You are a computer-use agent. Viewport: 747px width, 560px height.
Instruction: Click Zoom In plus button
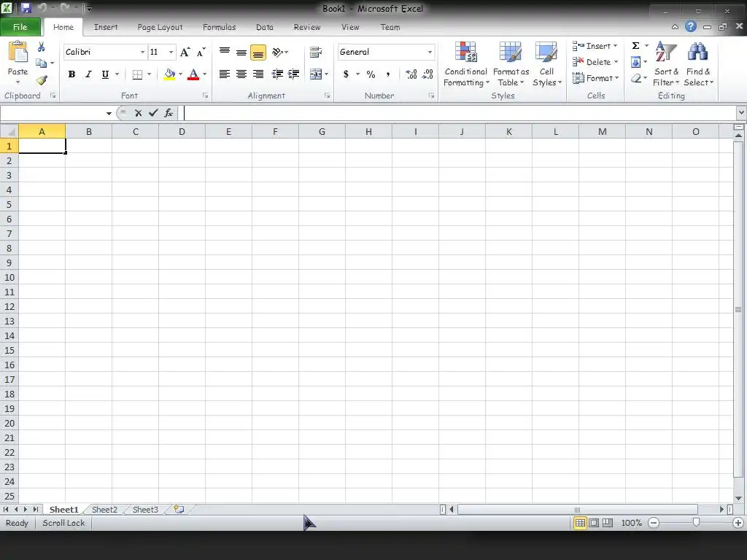[x=738, y=523]
